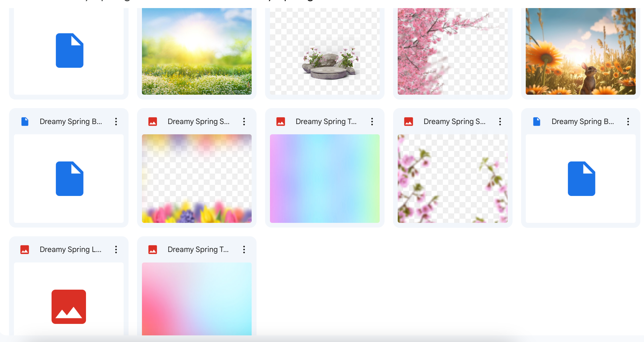Click the pastel rainbow gradient preview
The height and width of the screenshot is (342, 644).
[x=325, y=179]
